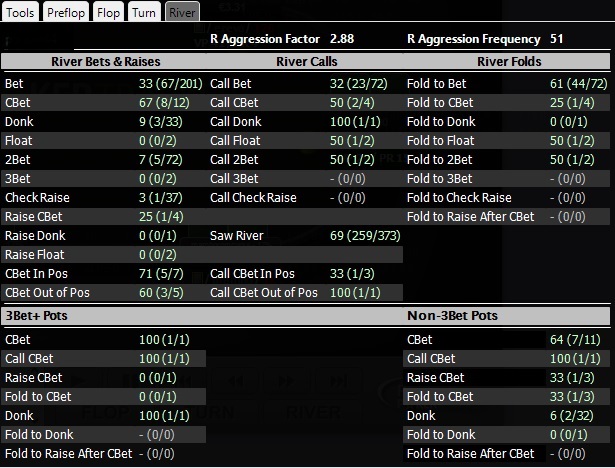Click the 3Bet+ Pots section header

coord(36,316)
